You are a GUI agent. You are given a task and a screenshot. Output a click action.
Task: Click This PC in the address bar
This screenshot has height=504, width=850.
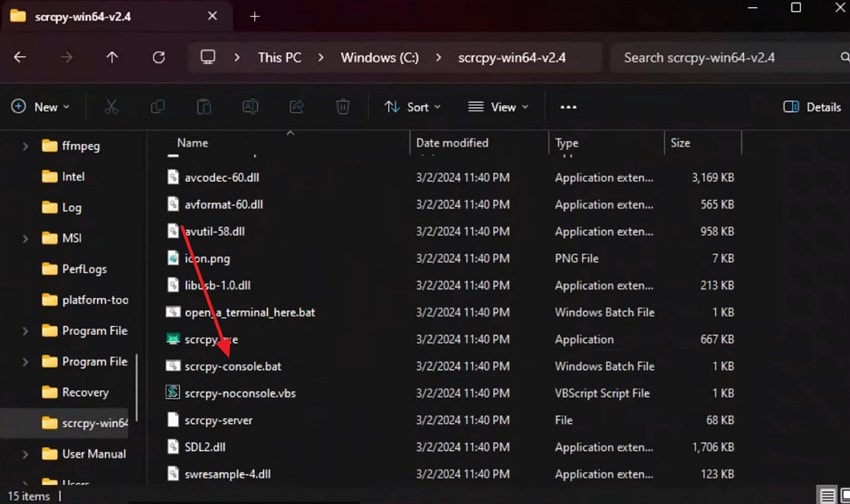point(279,57)
